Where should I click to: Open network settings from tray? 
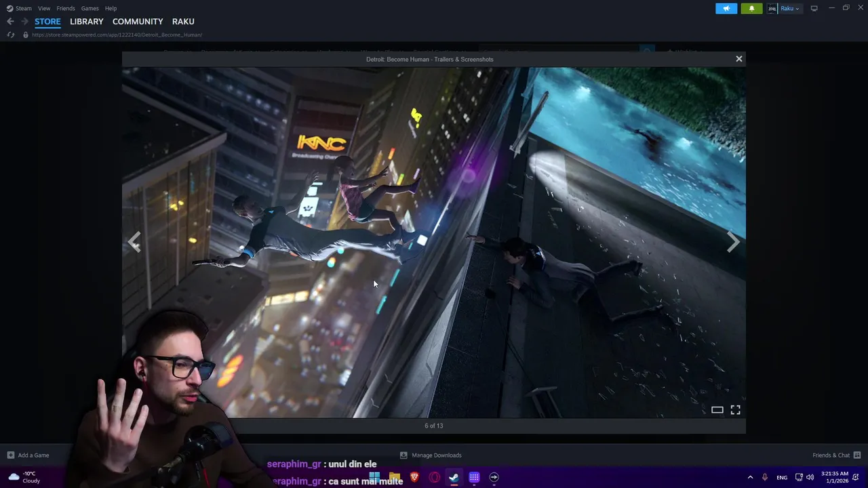[x=799, y=477]
